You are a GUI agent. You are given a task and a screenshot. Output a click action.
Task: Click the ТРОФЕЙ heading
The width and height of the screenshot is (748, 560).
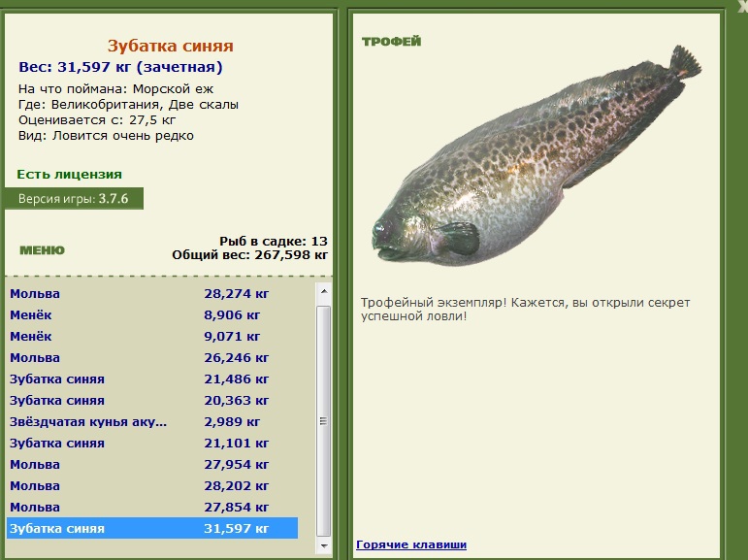[392, 42]
